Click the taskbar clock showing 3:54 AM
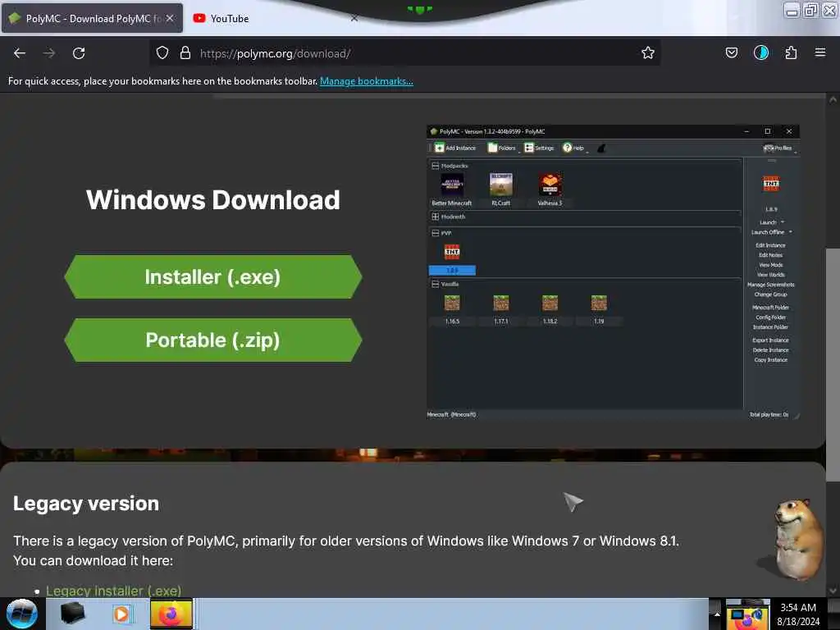840x630 pixels. click(798, 614)
